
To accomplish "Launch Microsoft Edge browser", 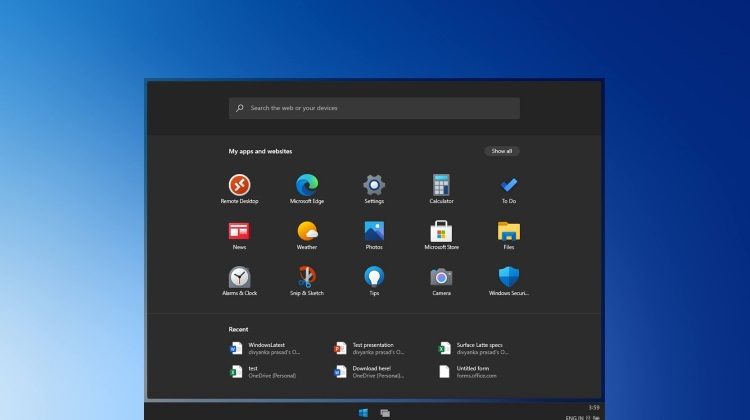I will (307, 185).
